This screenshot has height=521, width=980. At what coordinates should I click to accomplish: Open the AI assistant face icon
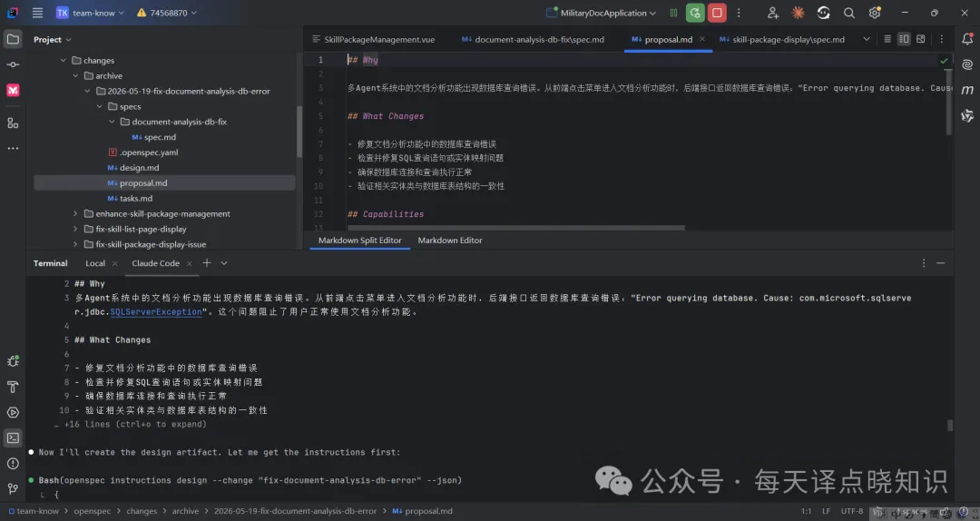tap(824, 13)
